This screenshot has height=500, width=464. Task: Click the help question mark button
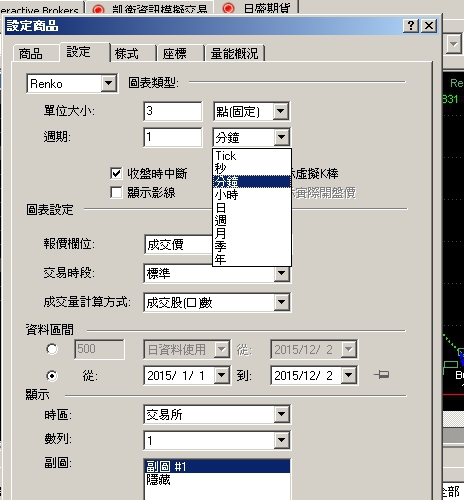tap(411, 26)
